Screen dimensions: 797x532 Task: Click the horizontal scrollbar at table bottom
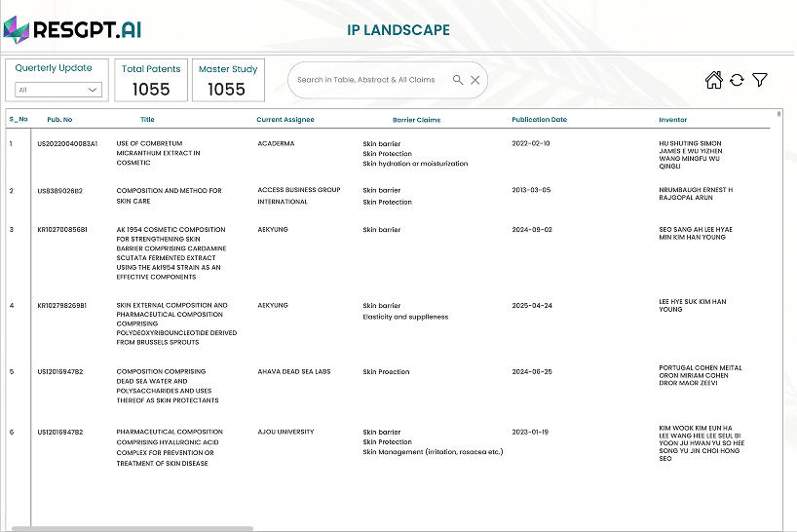point(133,529)
